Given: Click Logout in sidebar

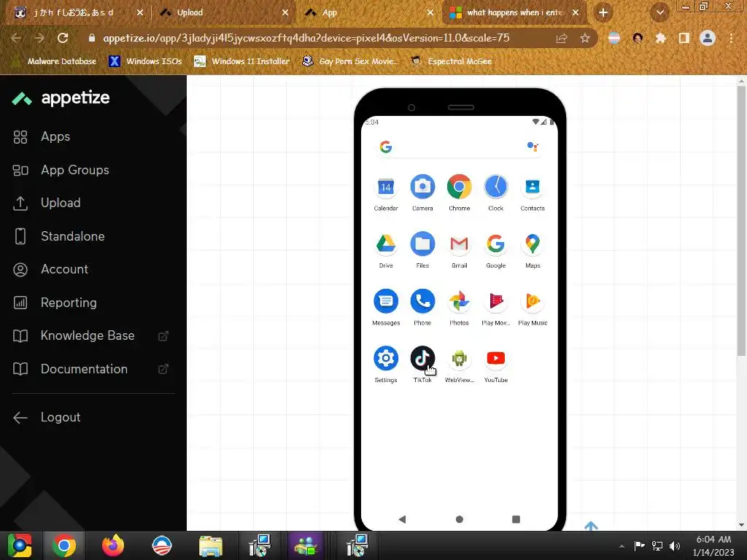Looking at the screenshot, I should pos(47,418).
